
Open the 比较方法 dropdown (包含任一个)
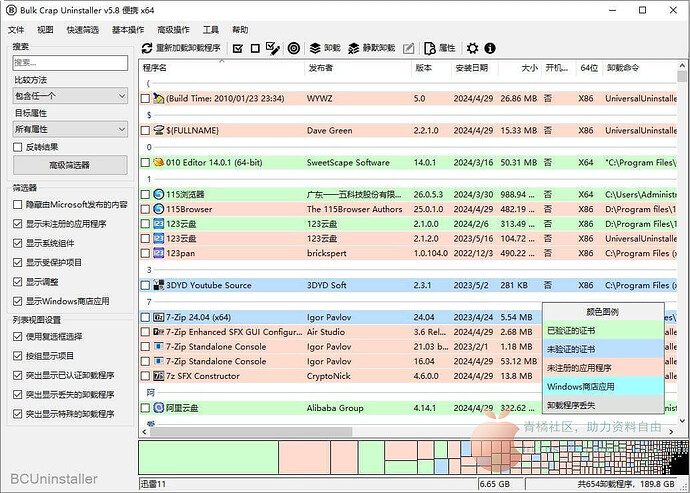[70, 96]
